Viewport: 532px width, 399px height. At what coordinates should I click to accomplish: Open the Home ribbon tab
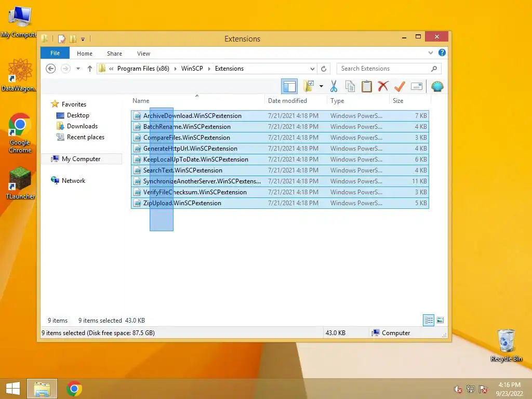[x=85, y=54]
